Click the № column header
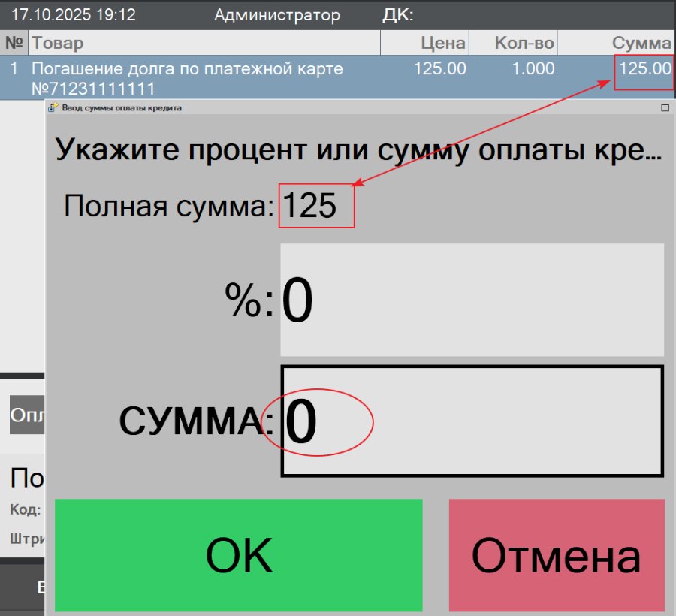Image resolution: width=676 pixels, height=616 pixels. (x=14, y=43)
